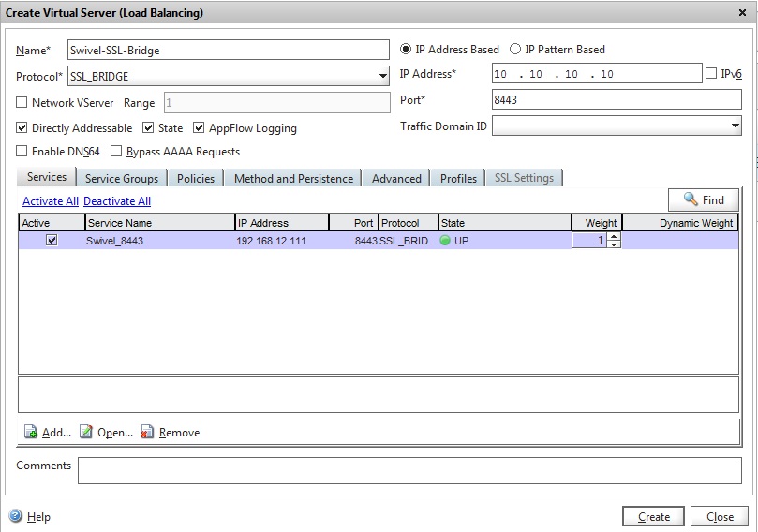Open the Policies tab
This screenshot has width=758, height=532.
[195, 178]
